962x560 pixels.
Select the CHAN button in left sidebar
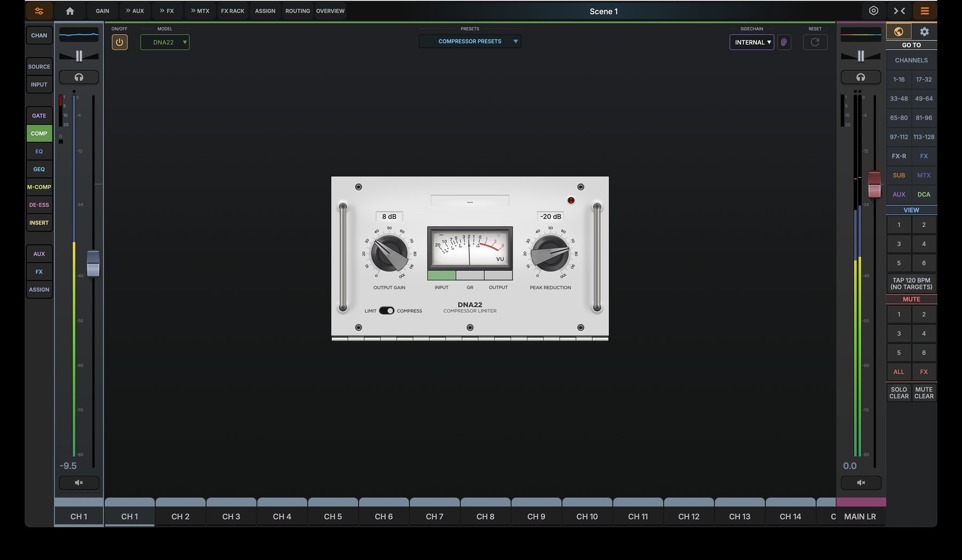[x=39, y=35]
